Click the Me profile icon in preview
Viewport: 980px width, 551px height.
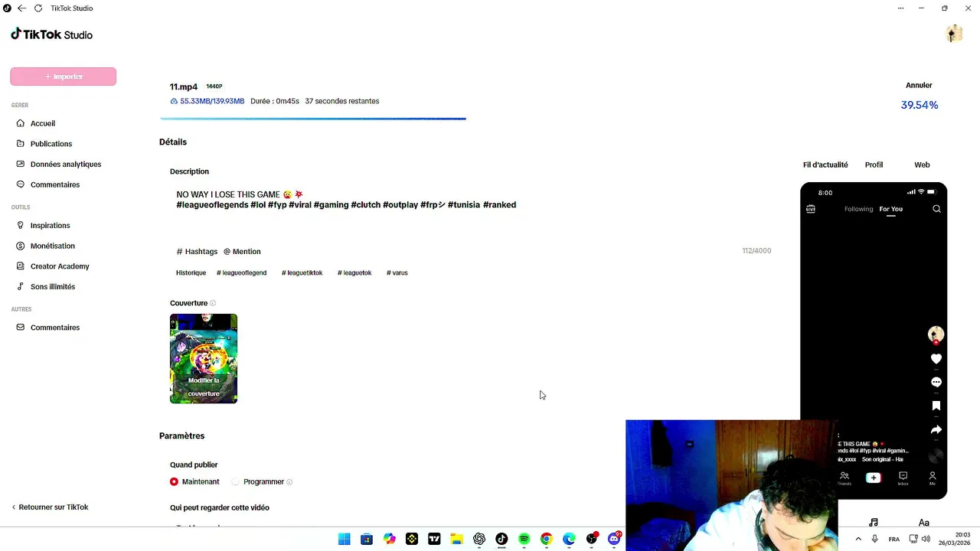[x=933, y=478]
